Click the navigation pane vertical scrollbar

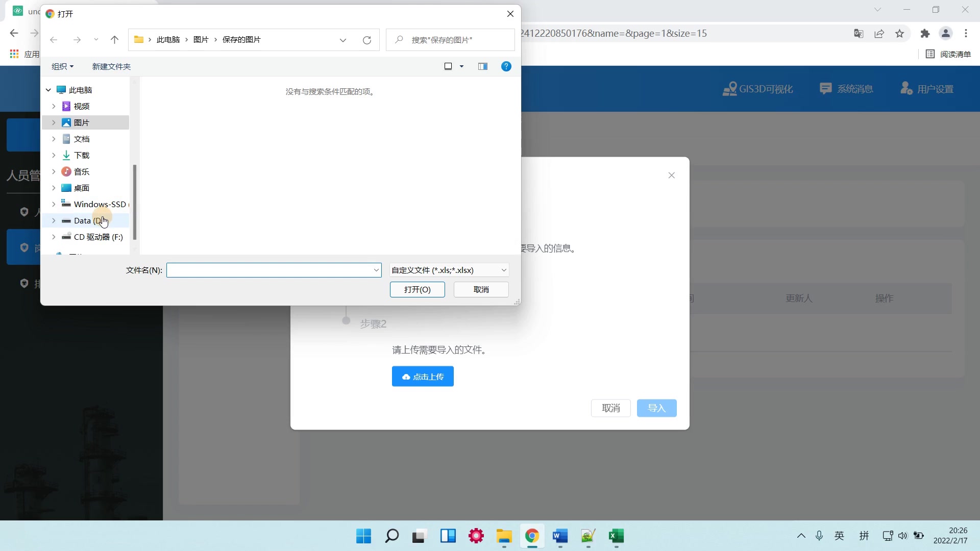click(135, 202)
